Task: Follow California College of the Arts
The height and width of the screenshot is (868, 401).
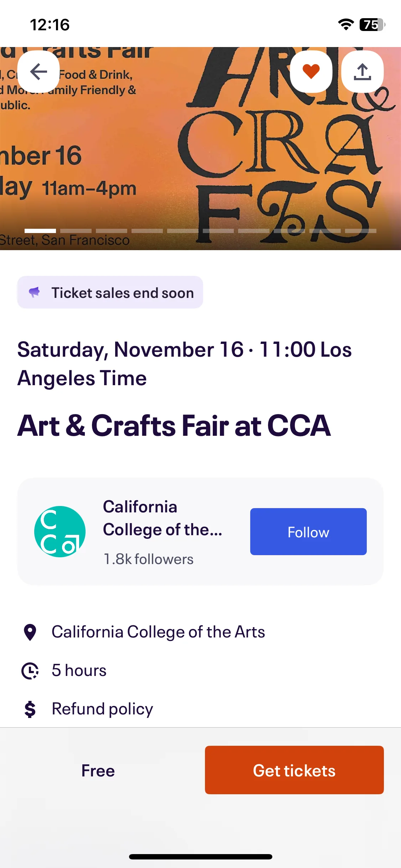Action: pyautogui.click(x=308, y=532)
